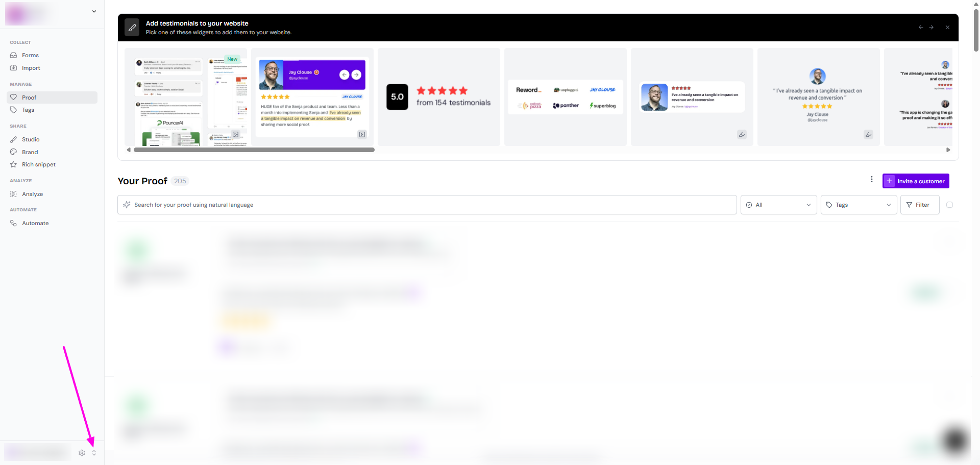Viewport: 980px width, 465px height.
Task: Click the widget carousel horizontal scrollbar
Action: point(254,150)
